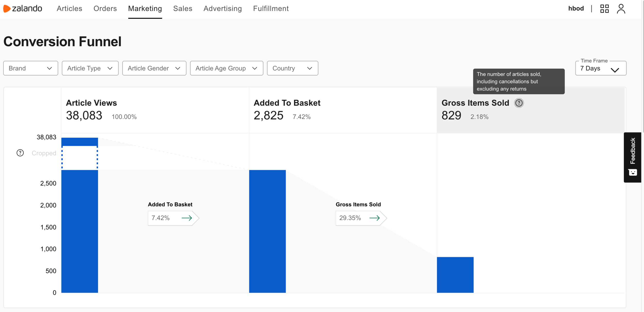Click arrow in Added To Basket rate box
The image size is (644, 312).
[187, 218]
